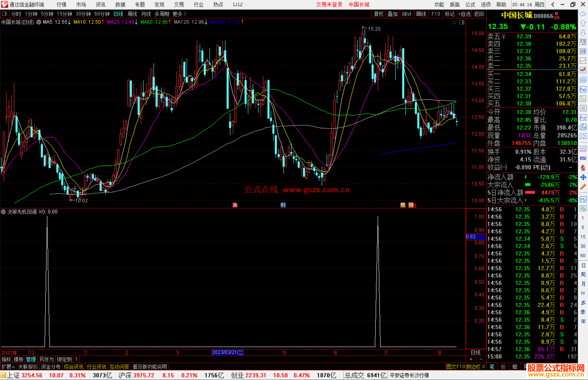Click the blue four-way move icon

[583, 177]
